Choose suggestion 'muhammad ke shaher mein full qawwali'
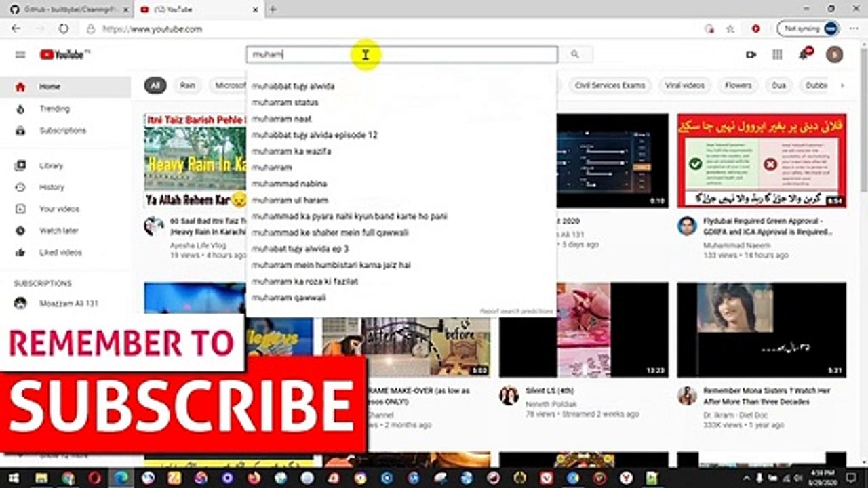Viewport: 868px width, 488px height. coord(401,232)
